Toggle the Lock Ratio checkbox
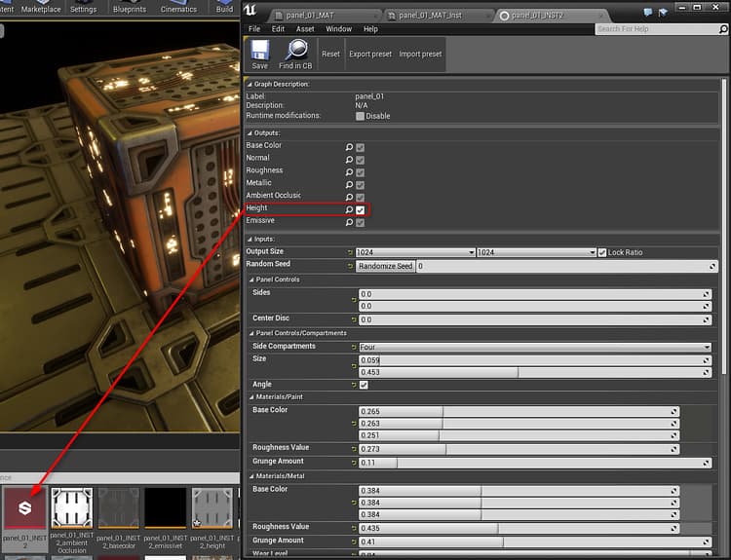Viewport: 731px width, 560px height. click(x=602, y=252)
